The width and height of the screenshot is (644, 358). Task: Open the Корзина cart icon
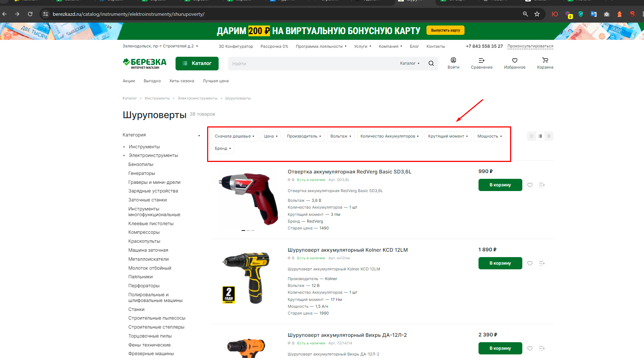[545, 60]
